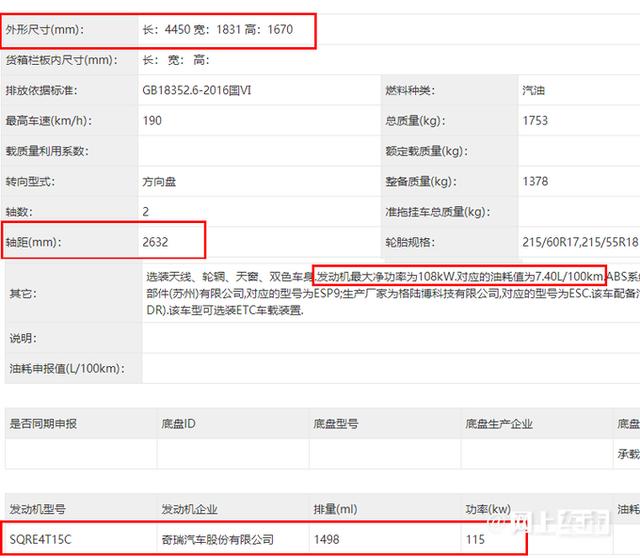Click the 排放依据标准 label

click(41, 90)
